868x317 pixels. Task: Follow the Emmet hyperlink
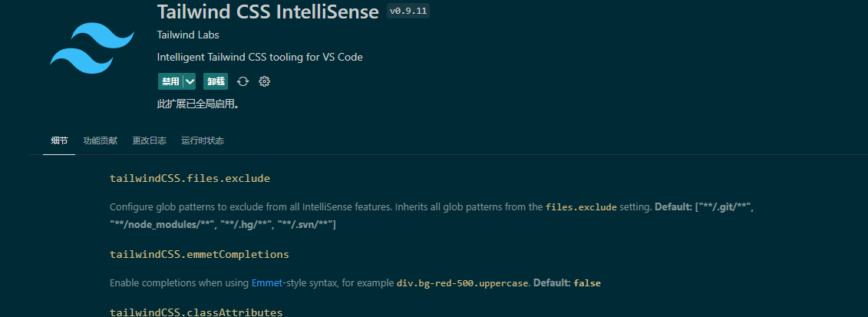[x=266, y=283]
